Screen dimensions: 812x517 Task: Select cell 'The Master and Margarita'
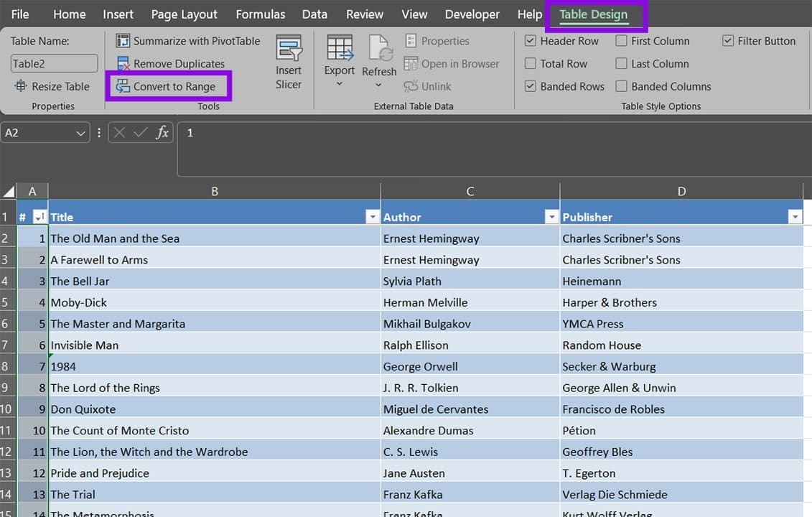tap(215, 324)
